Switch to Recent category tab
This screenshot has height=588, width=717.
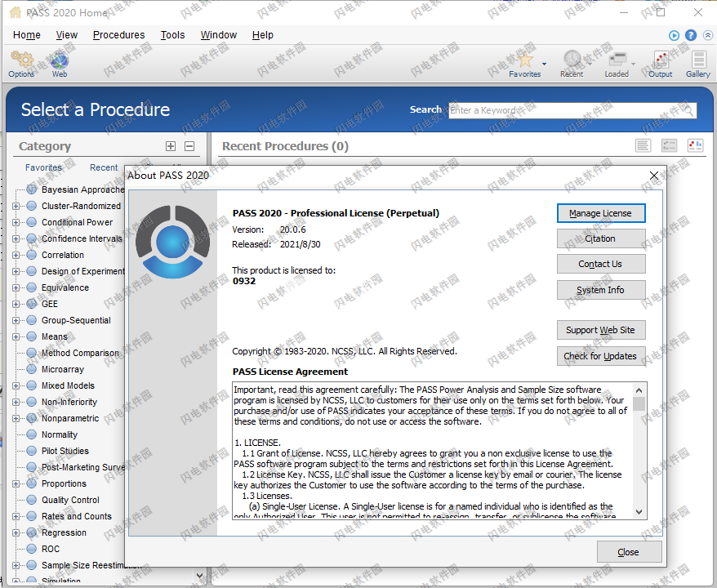[x=104, y=167]
